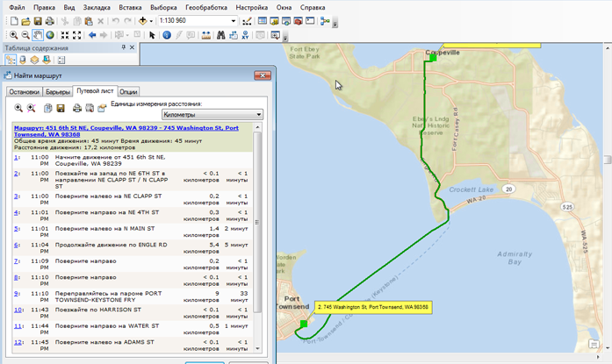
Task: Activate the Identify tool
Action: 166,35
